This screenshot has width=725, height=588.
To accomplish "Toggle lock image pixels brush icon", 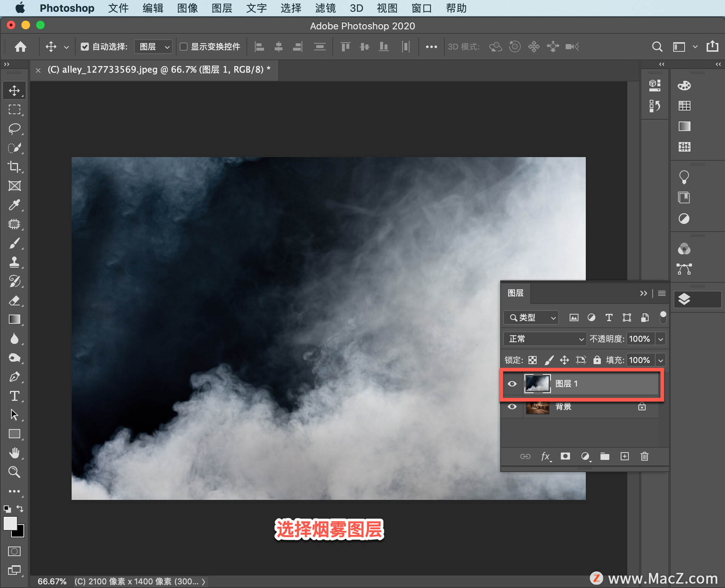I will 549,360.
